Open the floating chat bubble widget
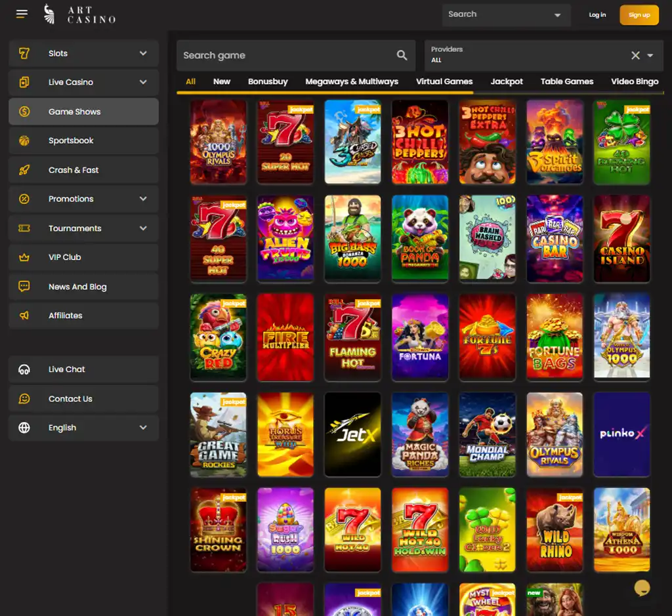This screenshot has height=616, width=672. 642,588
